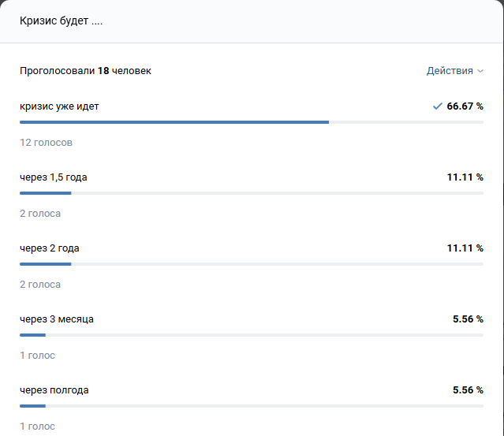
Task: Click the chevron arrow beside Действия
Action: click(x=480, y=72)
